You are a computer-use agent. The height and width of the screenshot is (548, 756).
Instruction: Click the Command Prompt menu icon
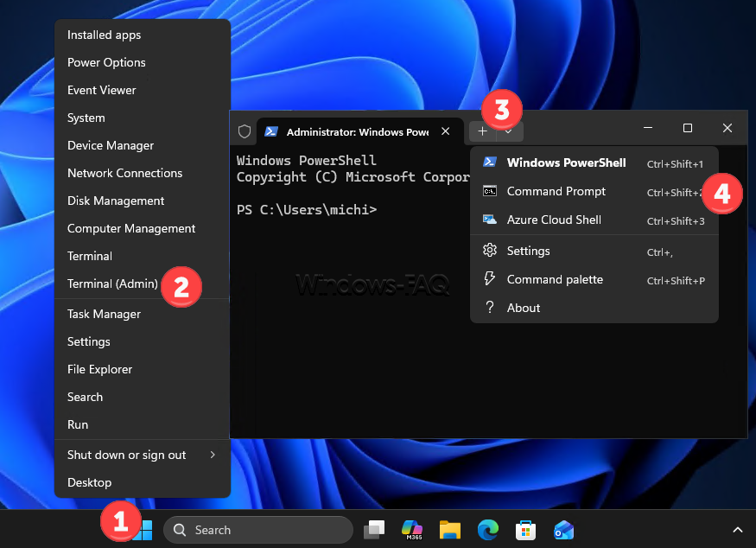click(x=490, y=191)
